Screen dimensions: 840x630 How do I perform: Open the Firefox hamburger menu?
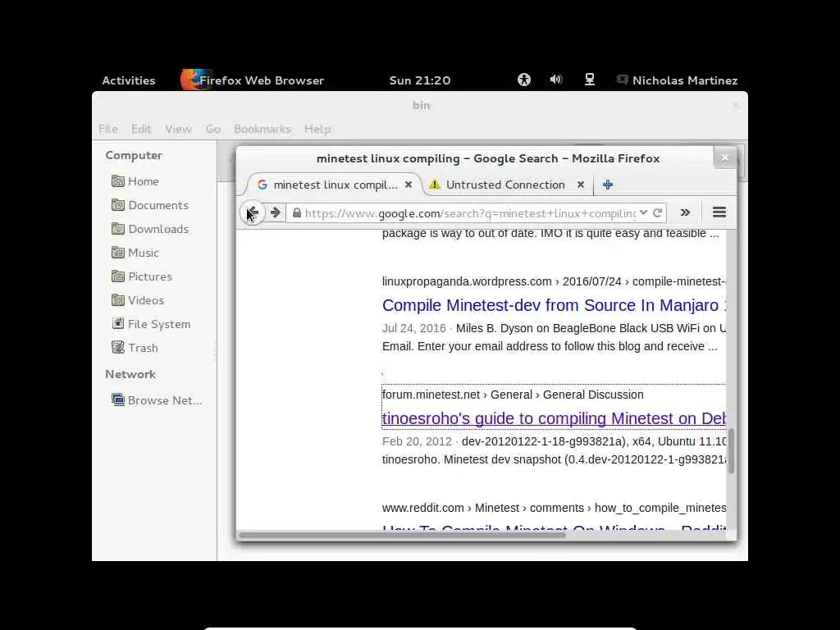[719, 212]
